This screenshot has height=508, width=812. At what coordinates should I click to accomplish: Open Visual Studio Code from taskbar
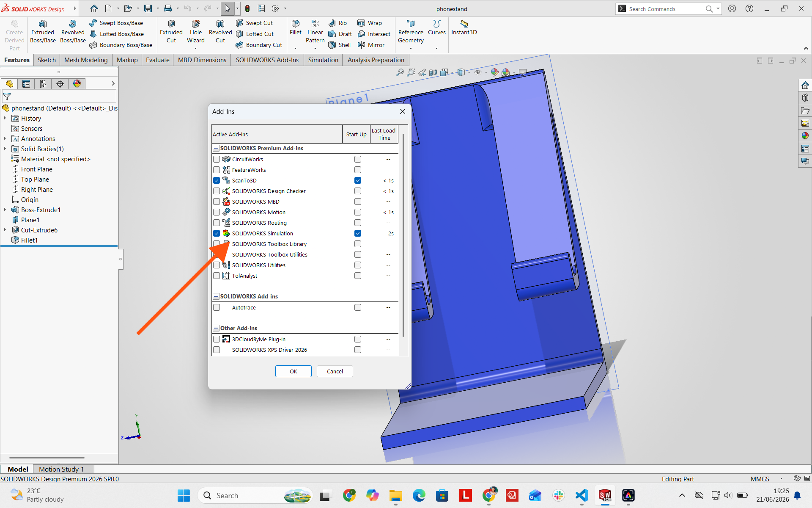click(582, 495)
